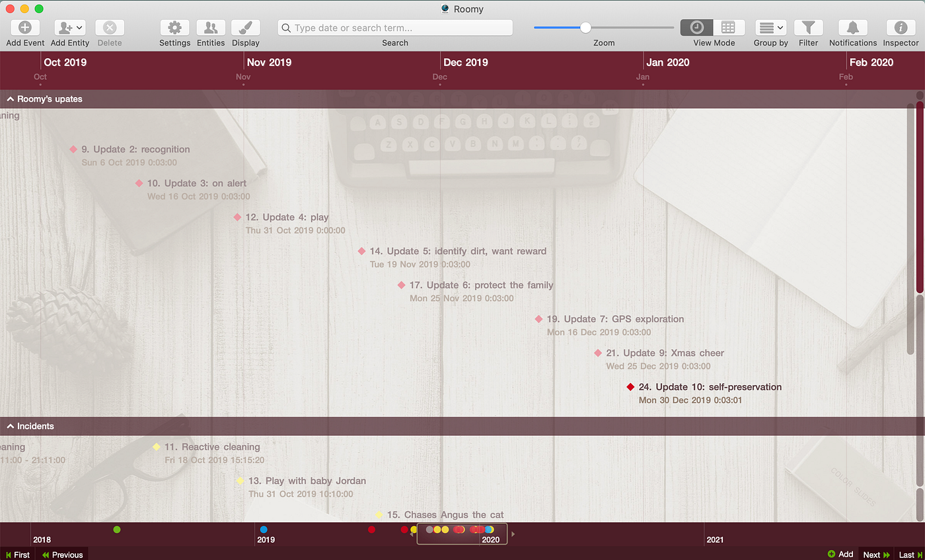Click the yellow diamond of Reactive cleaning
The width and height of the screenshot is (925, 560).
pyautogui.click(x=157, y=447)
